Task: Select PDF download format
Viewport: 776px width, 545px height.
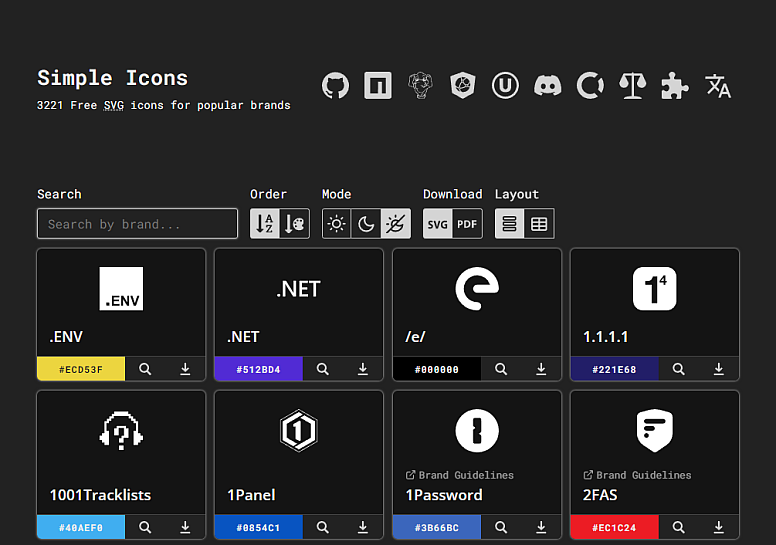Action: pos(467,224)
